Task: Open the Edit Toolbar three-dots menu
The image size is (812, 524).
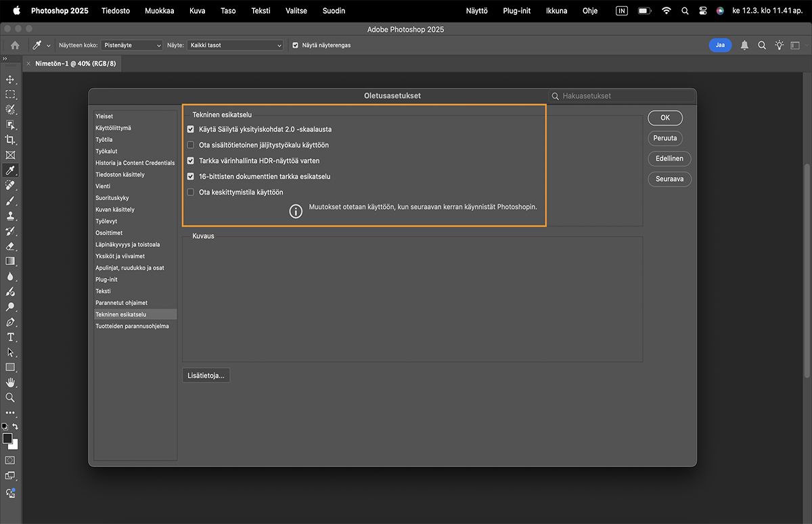Action: pos(10,412)
